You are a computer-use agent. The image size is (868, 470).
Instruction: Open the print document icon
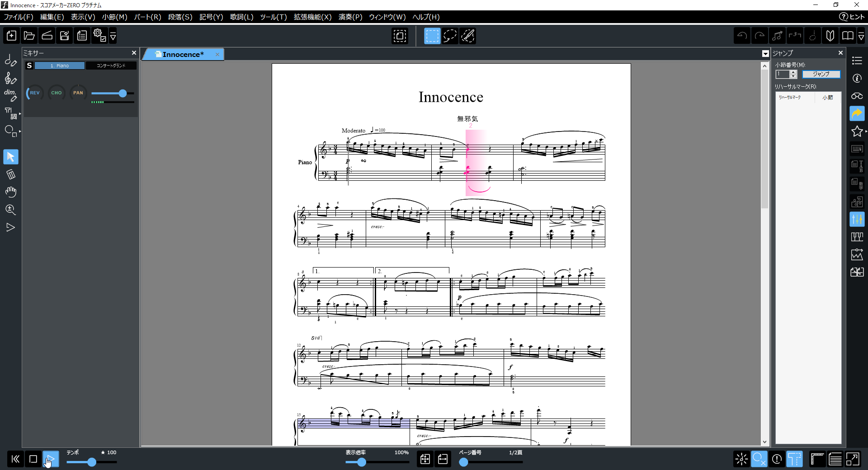point(82,36)
